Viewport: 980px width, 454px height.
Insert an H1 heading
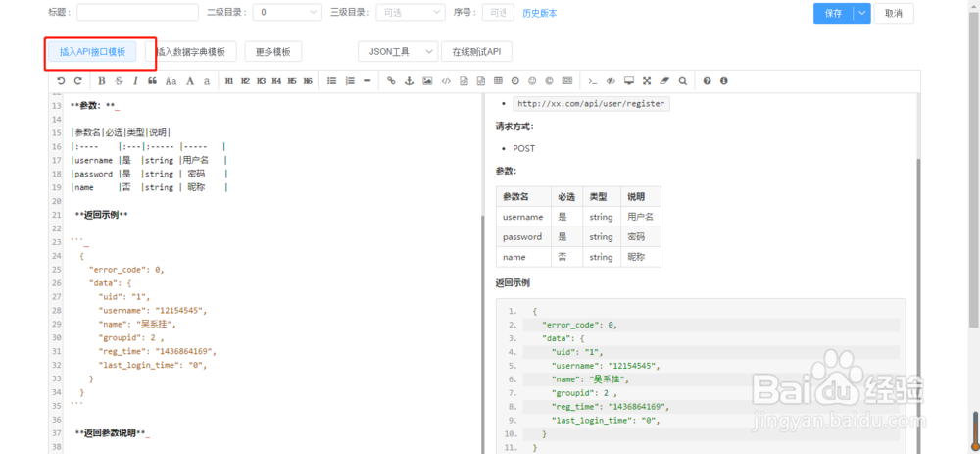coord(229,80)
